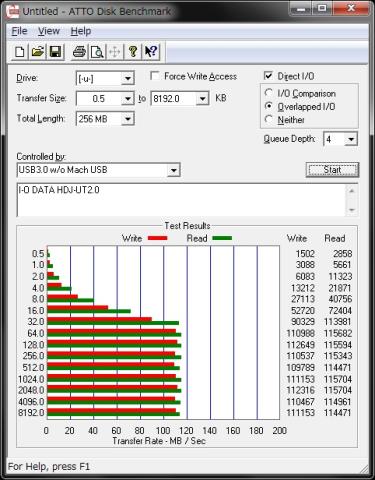Click the description box scroll down arrow
Image resolution: width=375 pixels, height=480 pixels.
click(352, 210)
